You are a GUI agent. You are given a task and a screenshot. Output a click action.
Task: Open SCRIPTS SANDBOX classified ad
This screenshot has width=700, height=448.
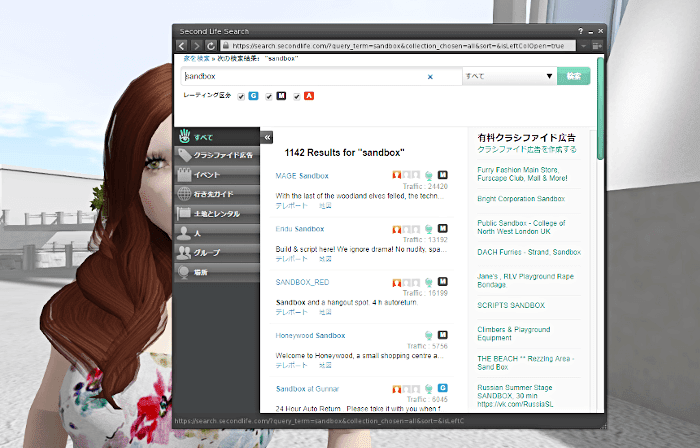click(511, 305)
